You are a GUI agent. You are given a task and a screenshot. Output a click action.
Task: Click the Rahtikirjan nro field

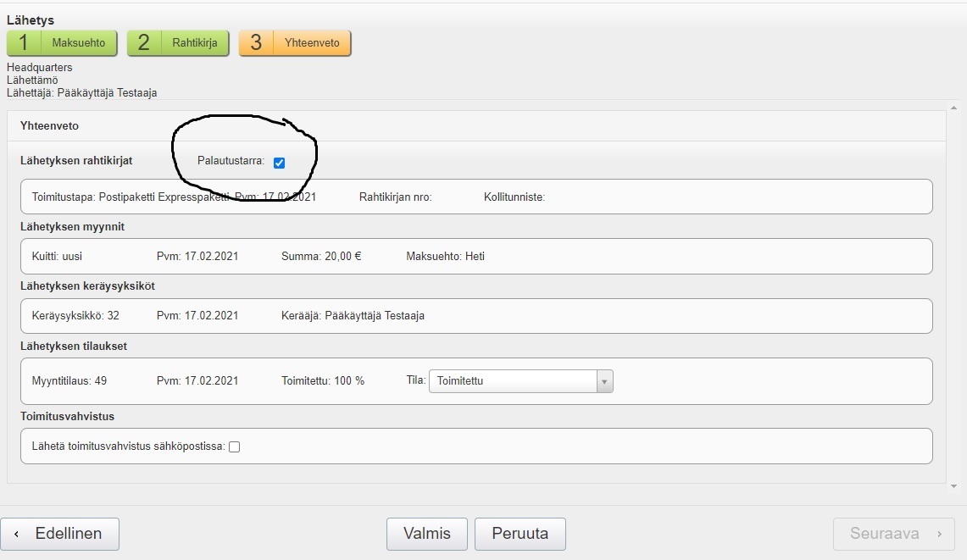396,197
